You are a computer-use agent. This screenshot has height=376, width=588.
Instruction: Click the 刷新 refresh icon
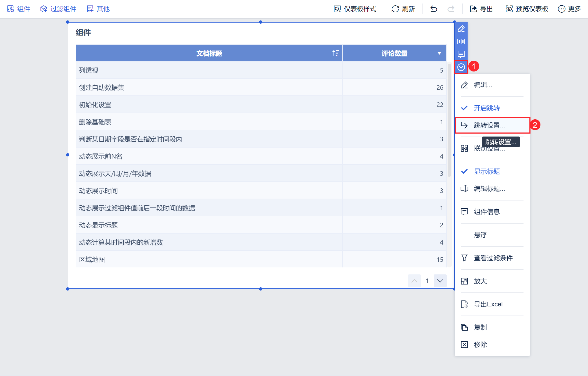[395, 9]
